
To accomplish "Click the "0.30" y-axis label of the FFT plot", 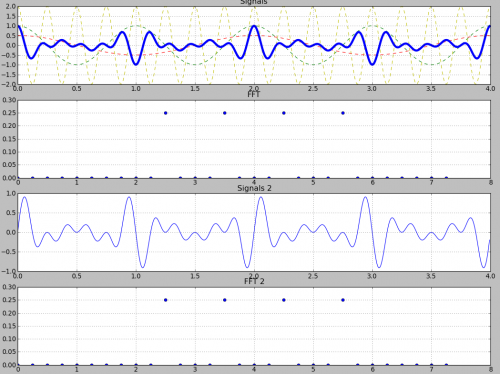I will tap(9, 100).
